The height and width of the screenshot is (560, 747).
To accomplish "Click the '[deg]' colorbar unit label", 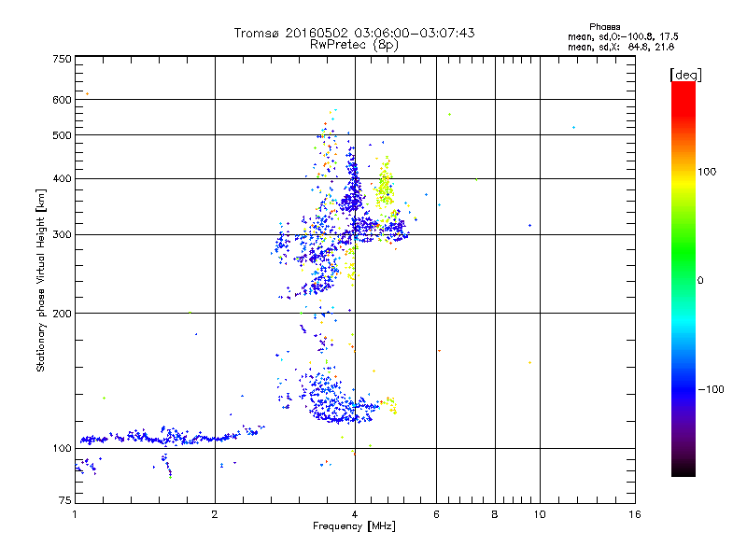I will pyautogui.click(x=685, y=75).
